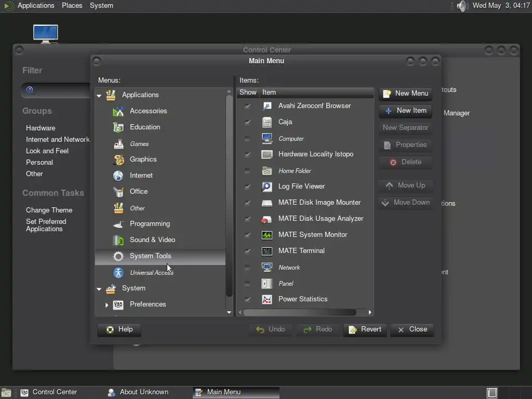532x399 pixels.
Task: Uncheck Show for Log File Viewer
Action: tap(247, 187)
